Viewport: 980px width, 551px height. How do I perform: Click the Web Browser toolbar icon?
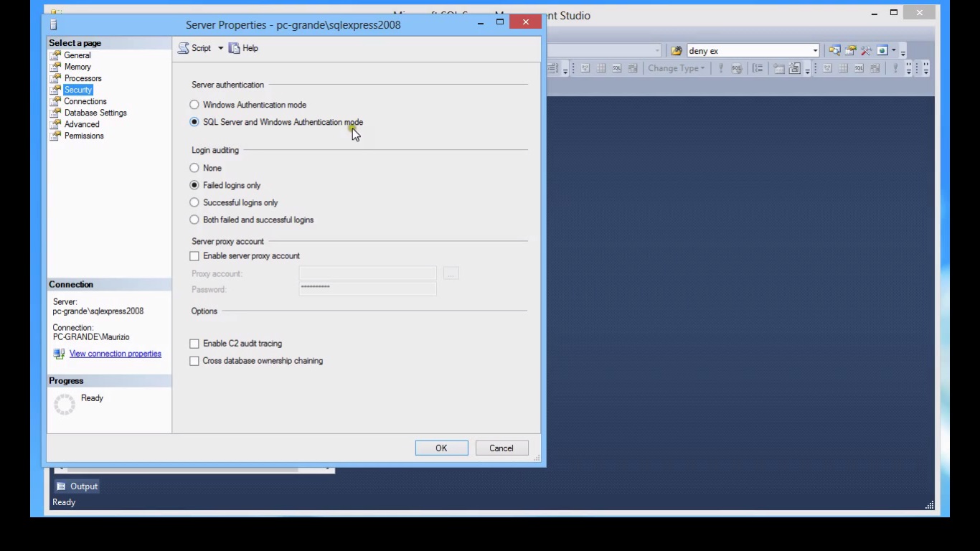(x=882, y=51)
